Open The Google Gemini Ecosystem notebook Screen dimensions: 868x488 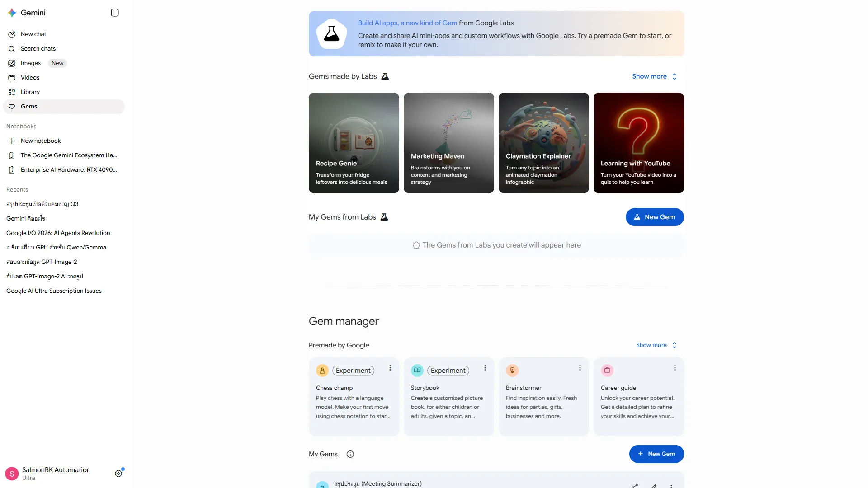pos(63,155)
